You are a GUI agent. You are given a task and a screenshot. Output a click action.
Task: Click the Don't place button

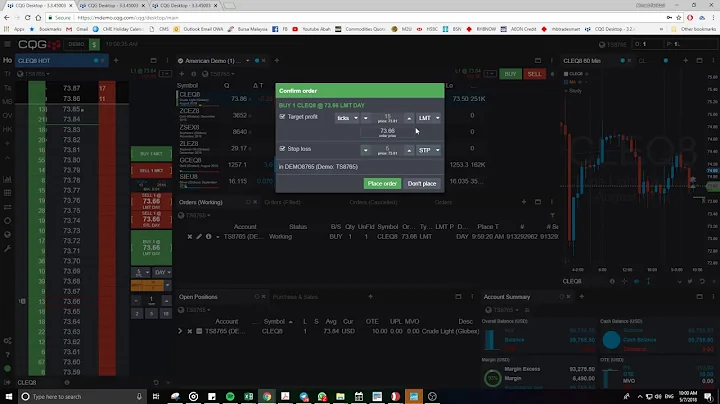coord(422,184)
